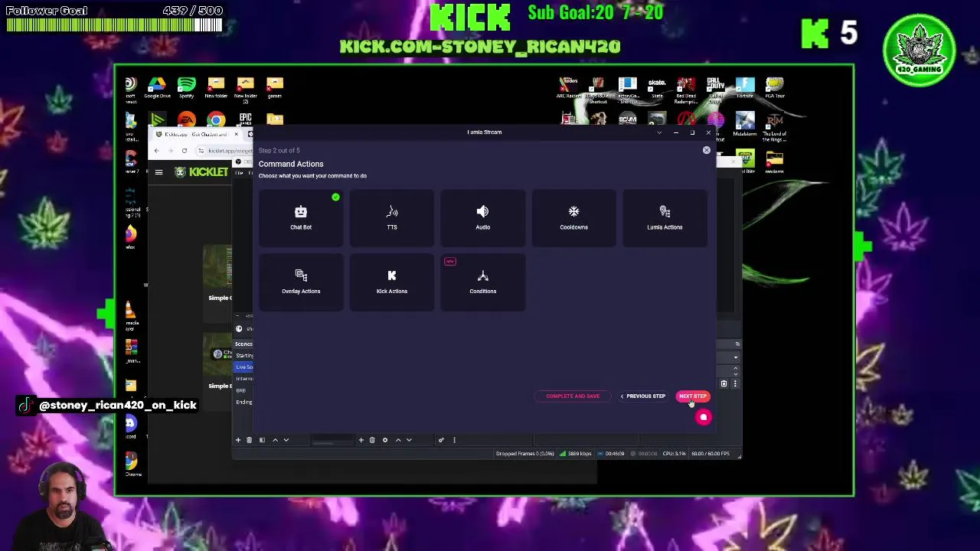Expand OBS right-side dropdown arrow

click(x=736, y=357)
